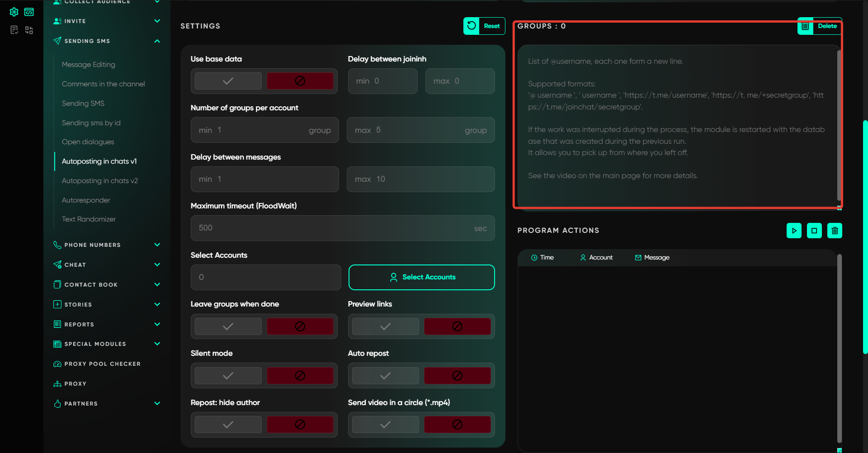
Task: Collapse the Sending SMS section
Action: coord(157,41)
